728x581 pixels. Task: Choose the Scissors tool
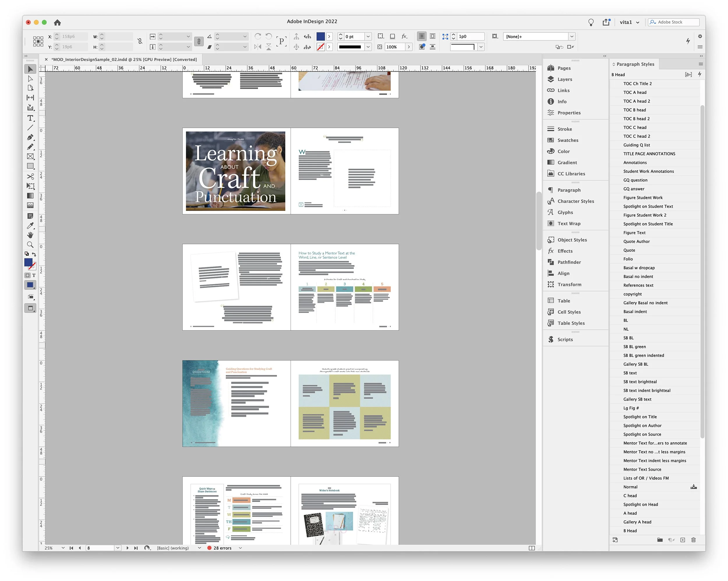point(30,176)
